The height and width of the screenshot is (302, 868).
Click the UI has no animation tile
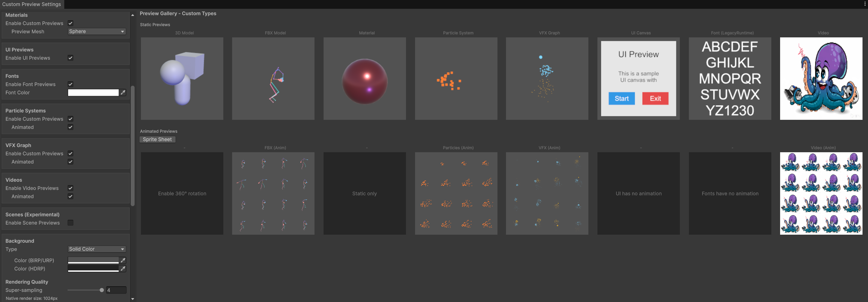639,193
